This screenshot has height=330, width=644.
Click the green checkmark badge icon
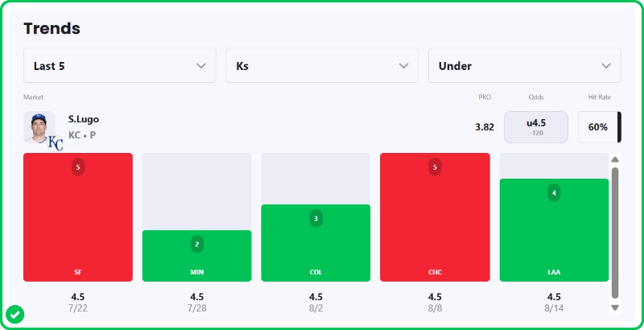pos(15,315)
